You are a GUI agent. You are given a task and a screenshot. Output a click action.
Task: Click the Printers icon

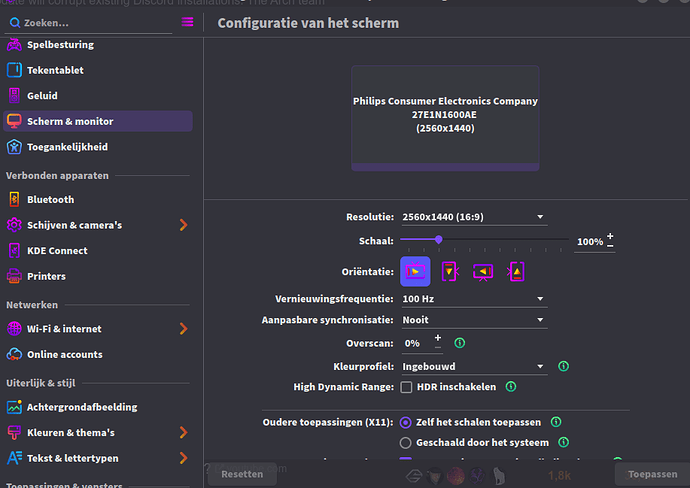coord(14,276)
